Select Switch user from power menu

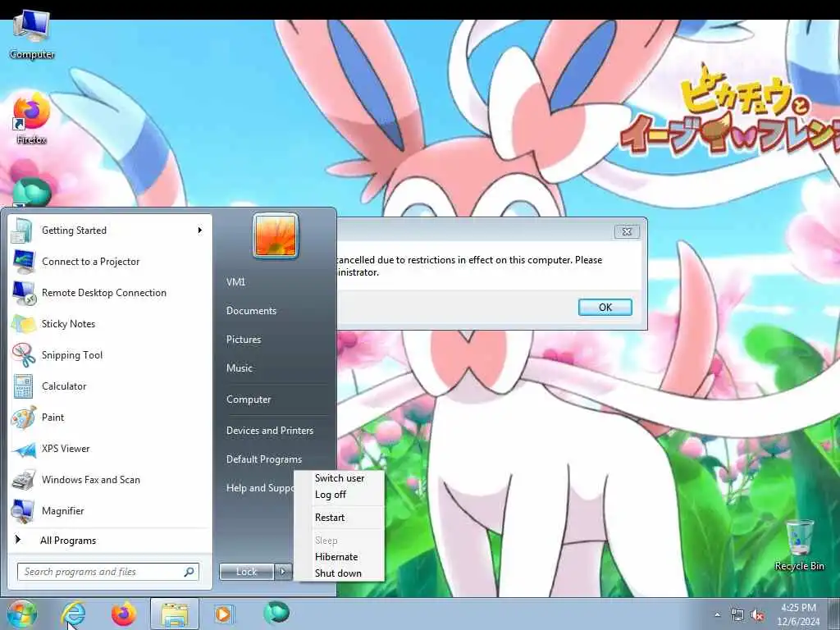(x=340, y=478)
